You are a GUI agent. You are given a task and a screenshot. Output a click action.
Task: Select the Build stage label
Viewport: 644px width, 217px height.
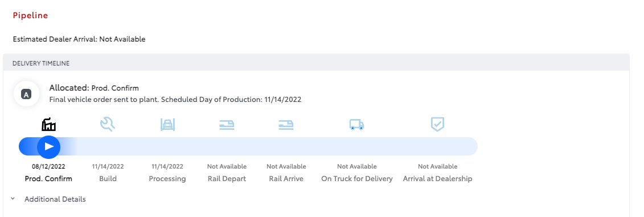point(108,178)
